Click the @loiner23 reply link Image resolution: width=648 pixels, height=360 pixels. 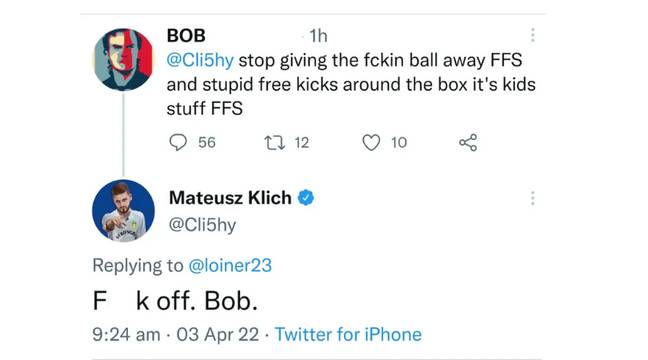coord(230,265)
